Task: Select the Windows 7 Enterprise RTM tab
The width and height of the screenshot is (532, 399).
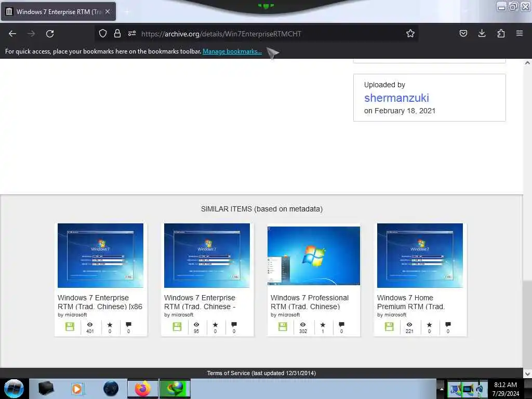Action: pos(58,11)
